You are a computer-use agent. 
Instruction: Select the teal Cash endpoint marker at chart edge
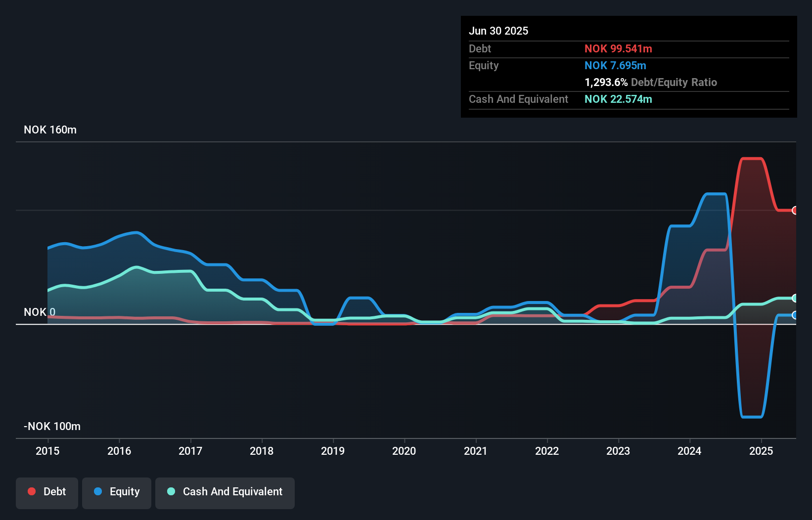click(795, 298)
